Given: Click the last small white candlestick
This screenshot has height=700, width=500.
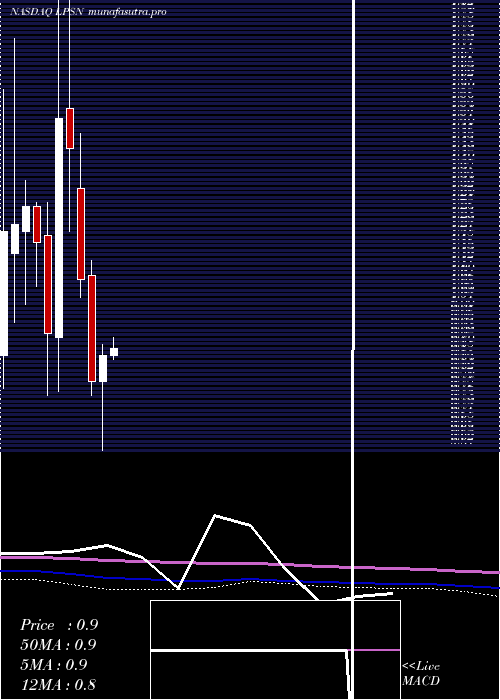Looking at the screenshot, I should 114,352.
